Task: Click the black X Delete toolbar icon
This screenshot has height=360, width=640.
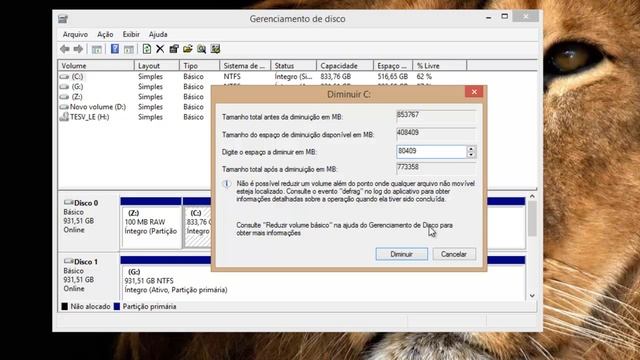Action: [160, 49]
